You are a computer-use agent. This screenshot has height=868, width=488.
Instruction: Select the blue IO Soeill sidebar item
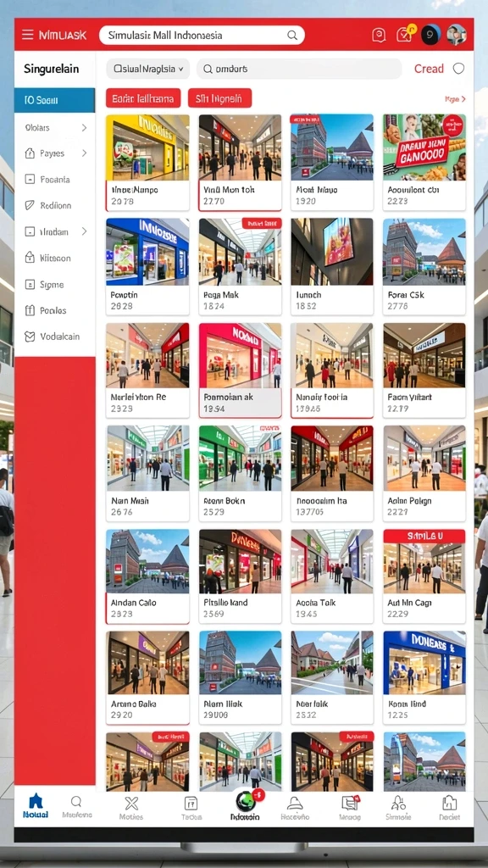tap(55, 100)
